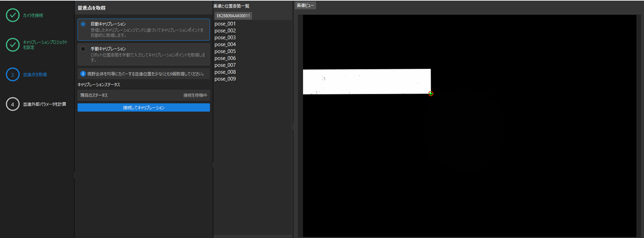This screenshot has height=238, width=644.
Task: Select the EK28809AAK00011 camera tab
Action: [233, 16]
